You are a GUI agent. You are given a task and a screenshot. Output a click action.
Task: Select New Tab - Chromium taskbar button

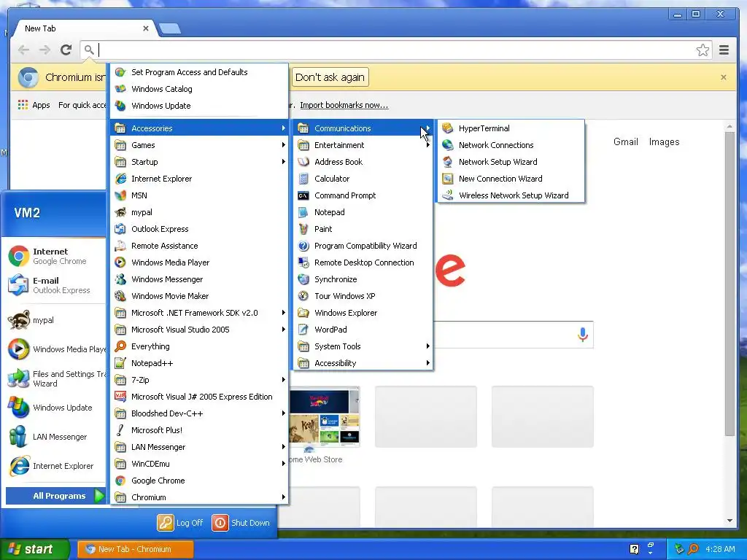coord(135,549)
